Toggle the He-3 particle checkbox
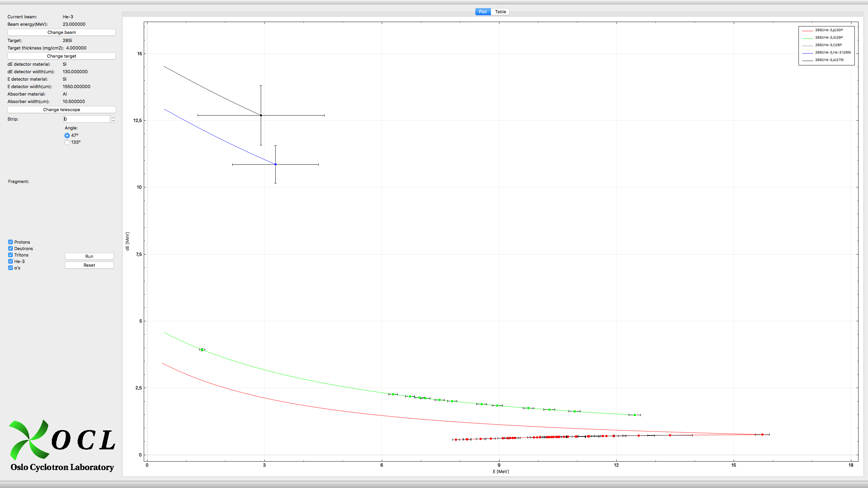This screenshot has width=868, height=488. pos(11,261)
